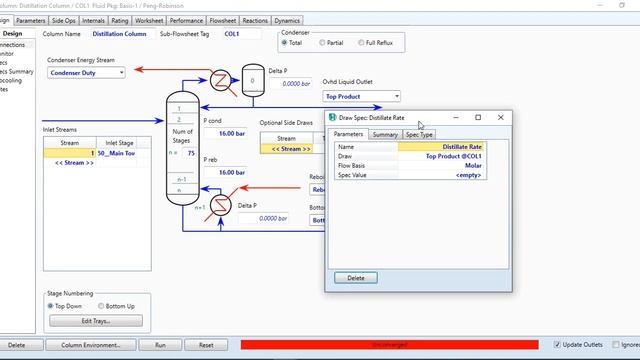
Task: Open the Worksheet tab
Action: click(x=149, y=20)
